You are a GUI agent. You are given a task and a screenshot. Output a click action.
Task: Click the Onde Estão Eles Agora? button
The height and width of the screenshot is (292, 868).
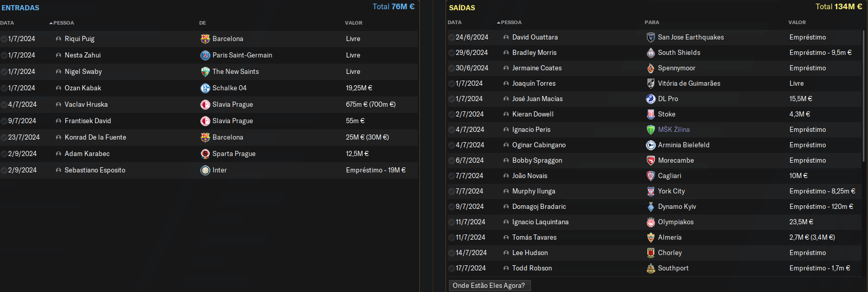(490, 285)
